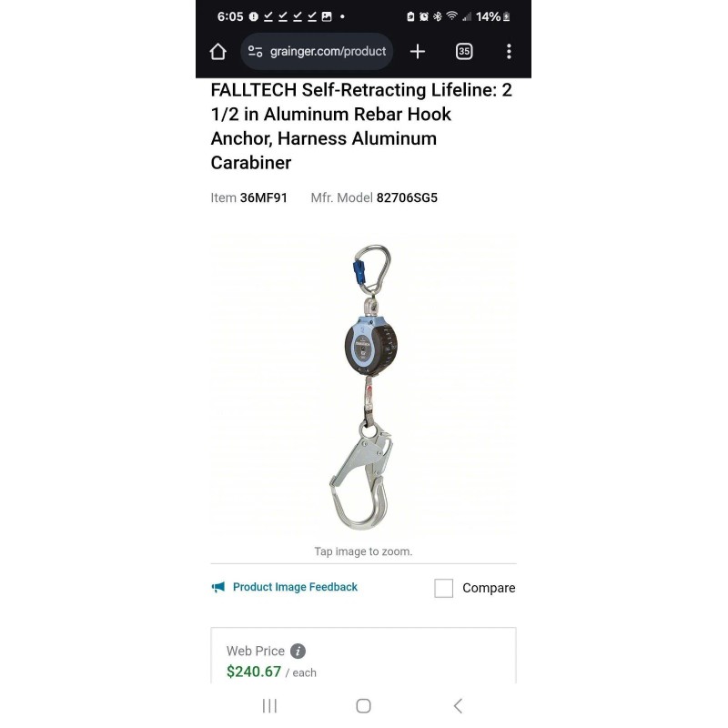Open the browser three-dot menu

click(509, 52)
